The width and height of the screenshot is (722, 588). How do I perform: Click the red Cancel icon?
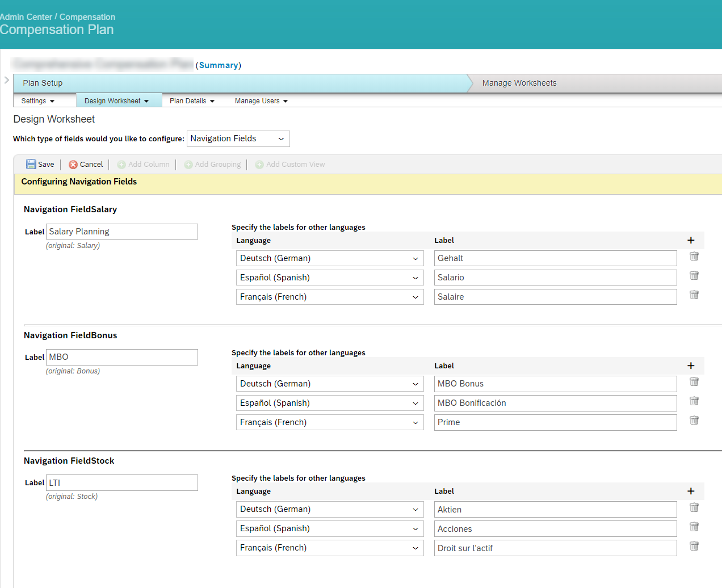pos(73,165)
